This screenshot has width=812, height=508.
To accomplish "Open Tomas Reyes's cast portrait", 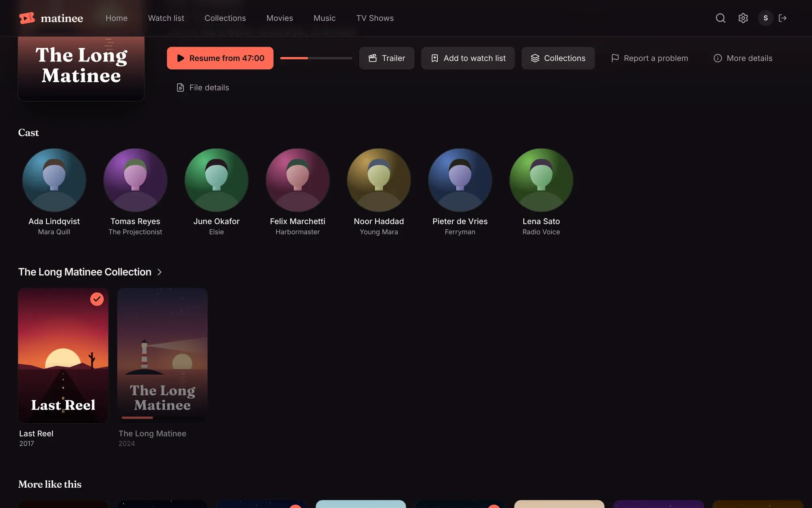I will (x=135, y=180).
